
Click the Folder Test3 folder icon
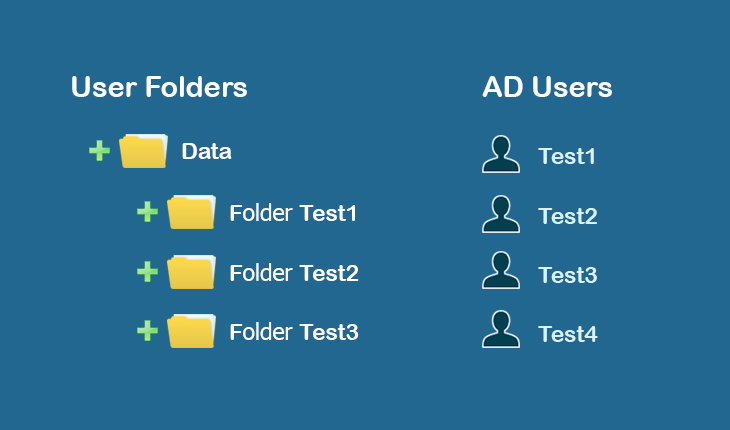[x=191, y=331]
